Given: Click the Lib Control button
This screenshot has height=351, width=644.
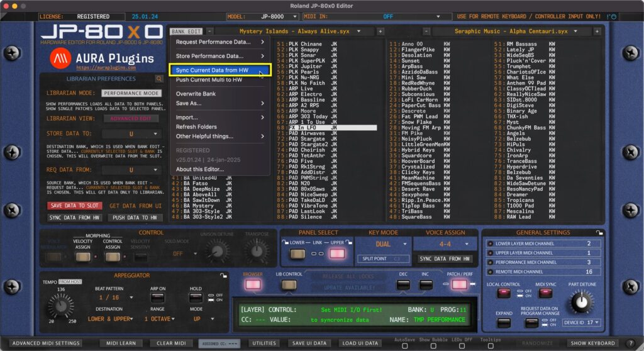Looking at the screenshot, I should pos(289,284).
